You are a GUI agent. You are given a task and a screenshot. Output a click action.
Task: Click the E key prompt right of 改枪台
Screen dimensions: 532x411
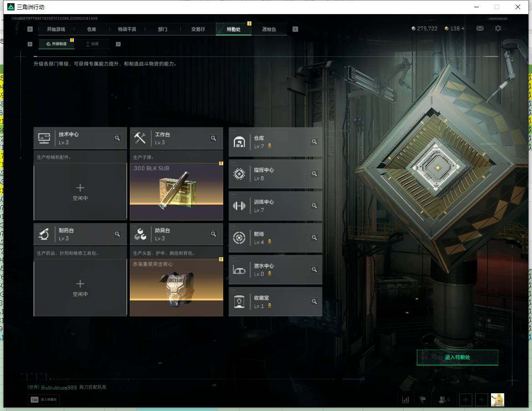pos(295,29)
